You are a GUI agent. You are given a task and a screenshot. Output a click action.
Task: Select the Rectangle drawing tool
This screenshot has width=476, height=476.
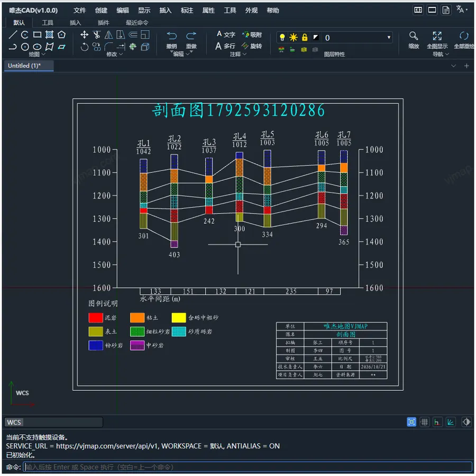[37, 34]
